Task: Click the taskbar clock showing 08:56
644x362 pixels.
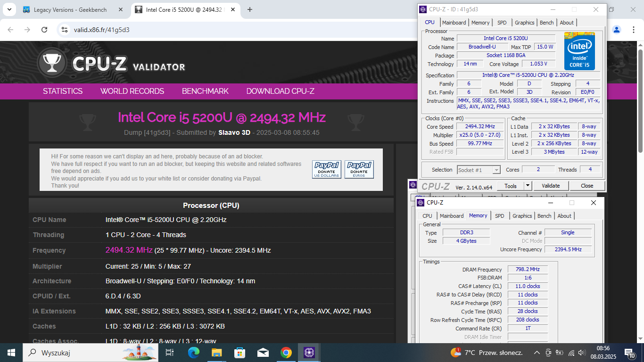Action: pyautogui.click(x=603, y=353)
